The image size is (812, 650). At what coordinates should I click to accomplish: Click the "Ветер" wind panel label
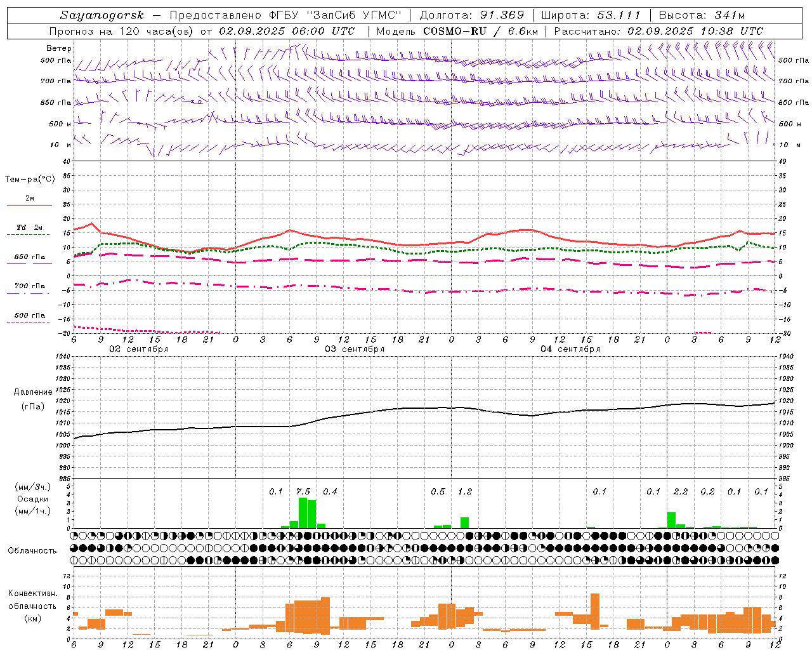[59, 48]
